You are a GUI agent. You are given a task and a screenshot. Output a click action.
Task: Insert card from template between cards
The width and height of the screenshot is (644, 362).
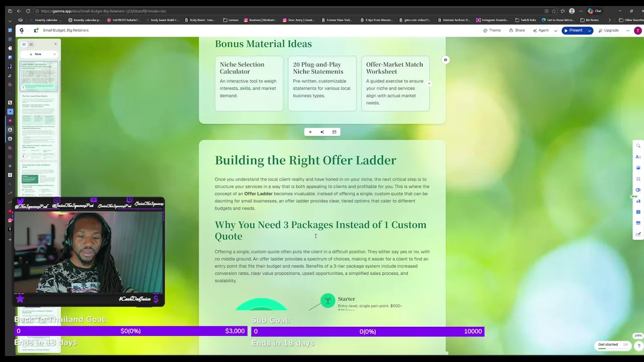334,132
